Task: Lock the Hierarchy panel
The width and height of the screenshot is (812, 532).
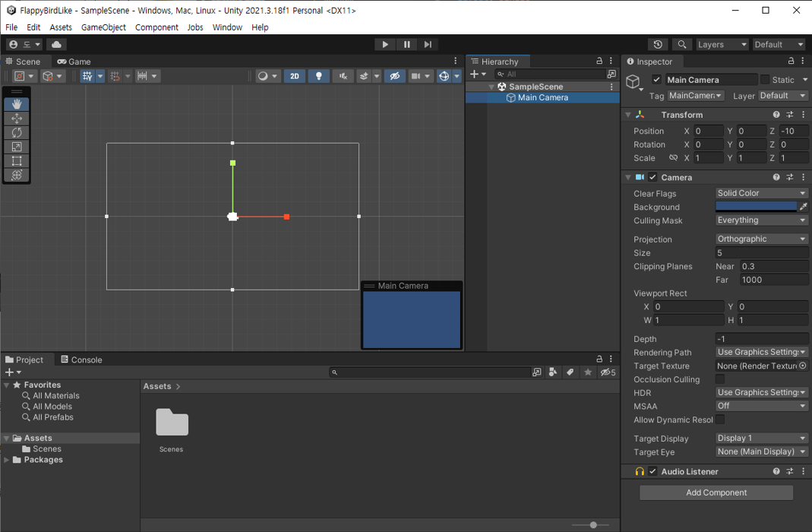Action: point(599,61)
